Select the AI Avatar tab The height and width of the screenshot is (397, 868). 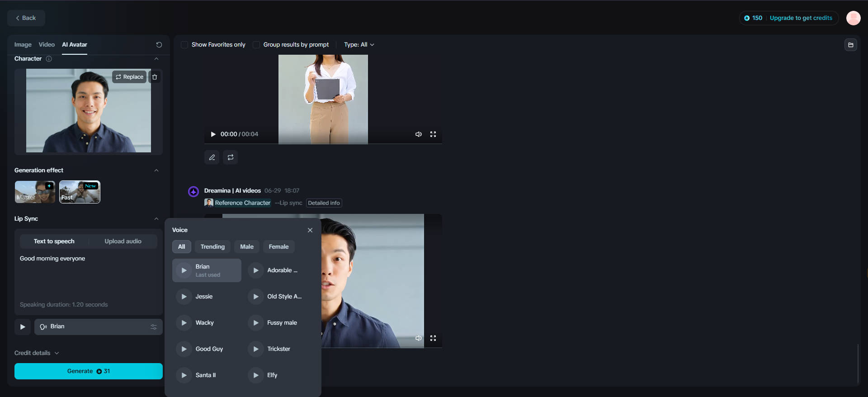75,45
